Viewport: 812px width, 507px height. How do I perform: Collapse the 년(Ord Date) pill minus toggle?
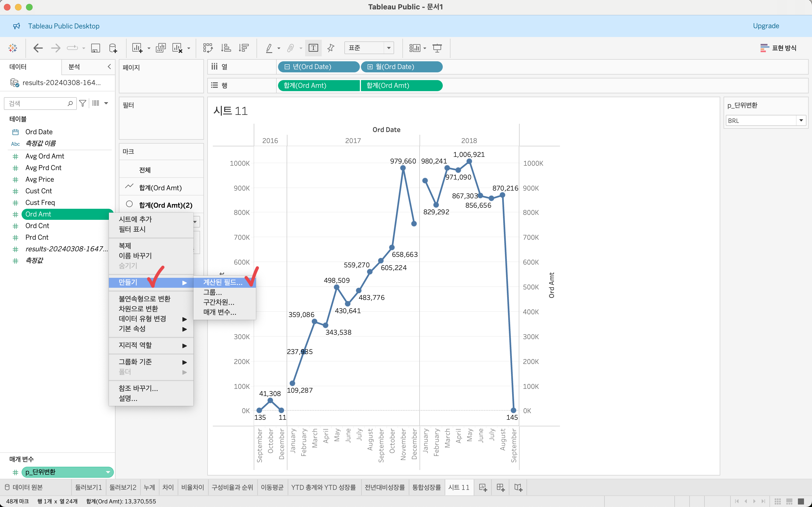[287, 67]
